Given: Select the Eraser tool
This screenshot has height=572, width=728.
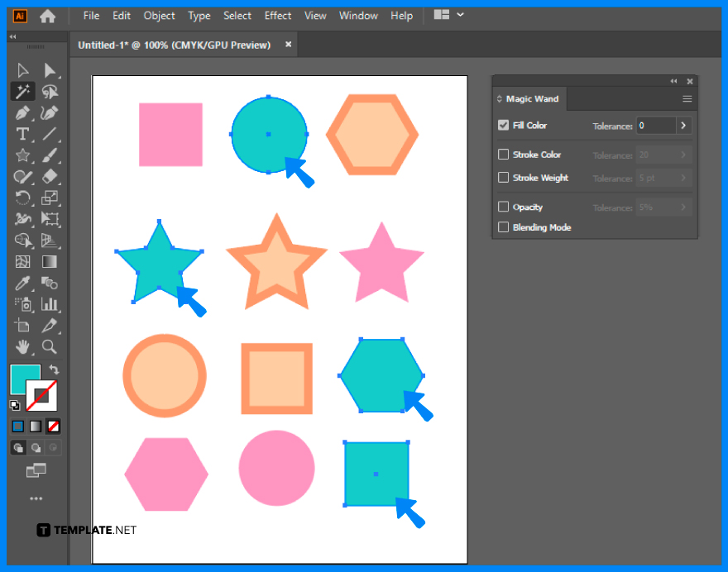Looking at the screenshot, I should pos(50,177).
